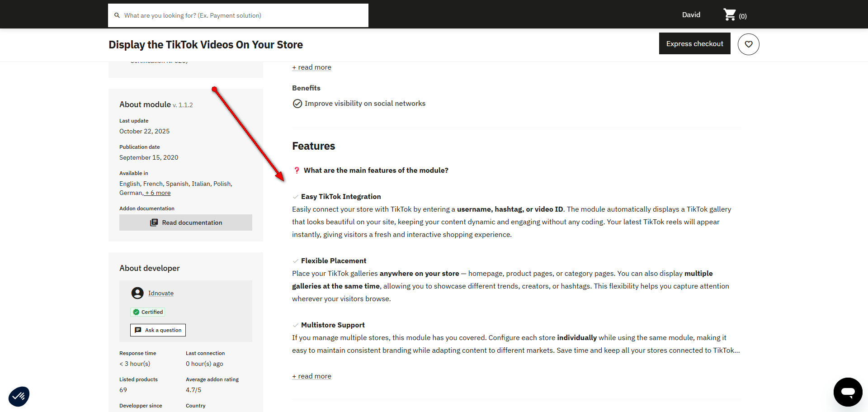Image resolution: width=868 pixels, height=412 pixels.
Task: Click Ask a question button
Action: pos(158,330)
